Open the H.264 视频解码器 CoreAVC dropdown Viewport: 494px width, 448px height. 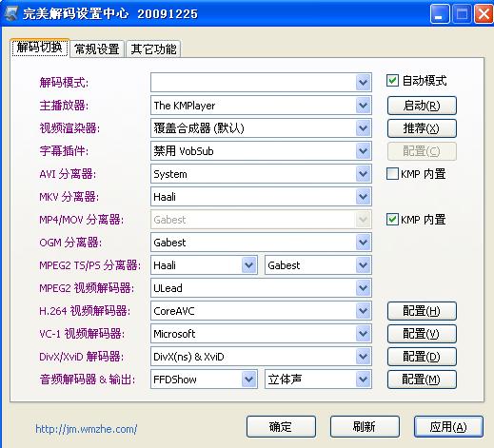coord(261,311)
